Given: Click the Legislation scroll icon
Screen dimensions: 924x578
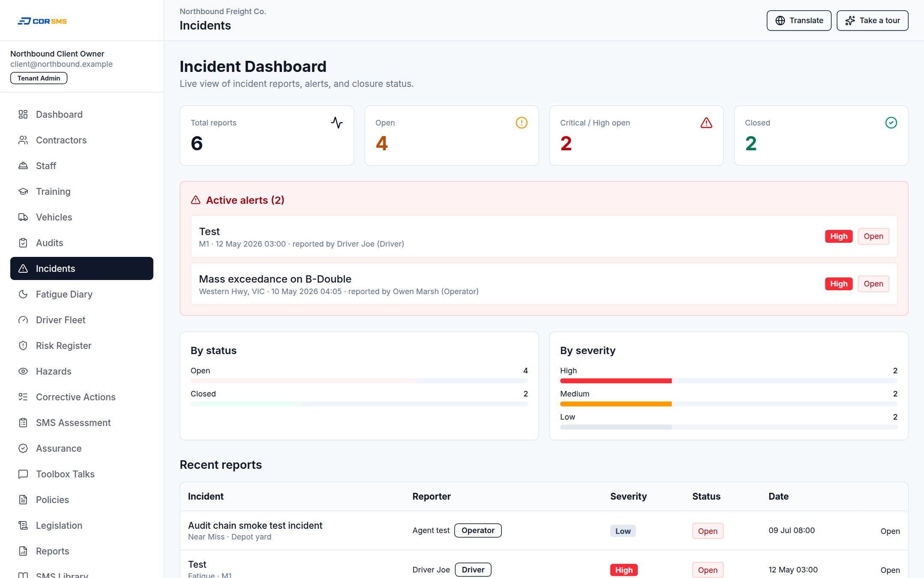Looking at the screenshot, I should point(23,525).
